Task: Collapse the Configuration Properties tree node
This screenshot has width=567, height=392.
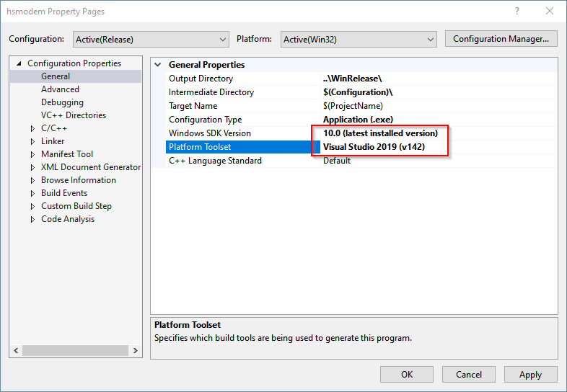Action: pyautogui.click(x=19, y=63)
